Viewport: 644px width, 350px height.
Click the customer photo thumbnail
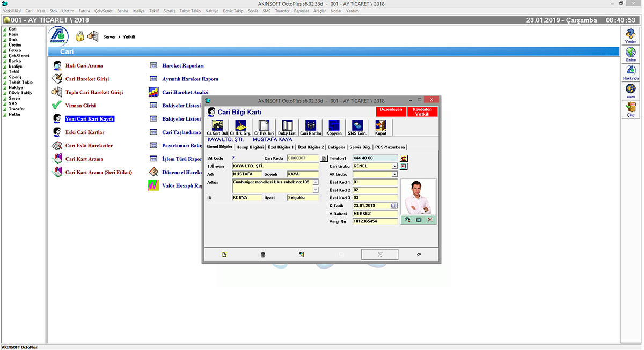click(419, 197)
